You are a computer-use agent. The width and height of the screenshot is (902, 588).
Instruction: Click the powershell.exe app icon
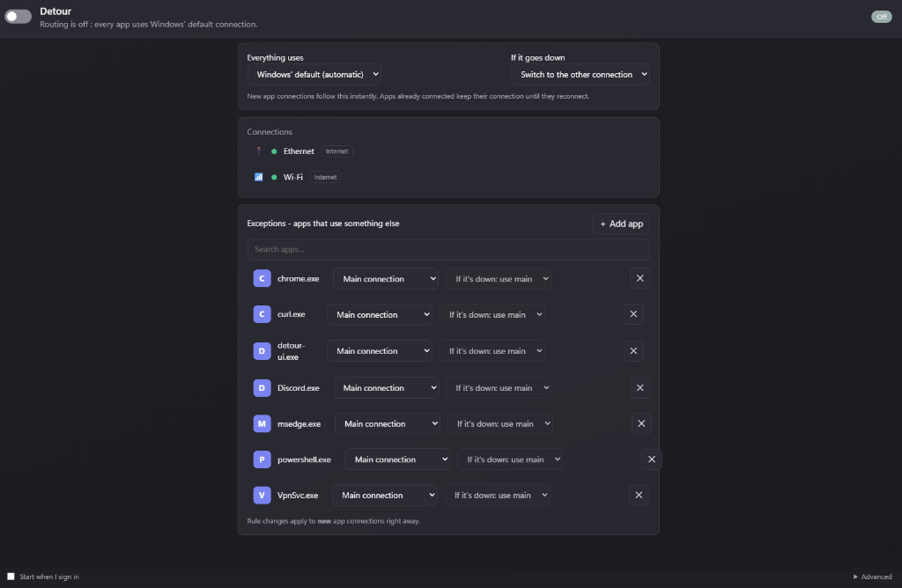tap(262, 459)
